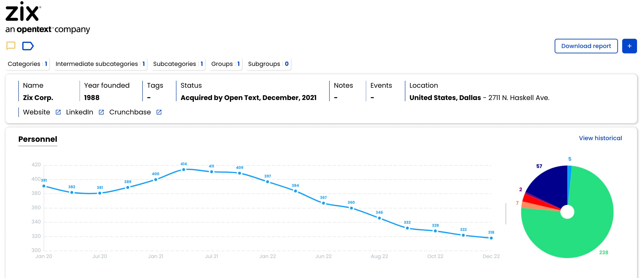This screenshot has width=644, height=278.
Task: Click status 'Acquired by Open Text, December, 2021'
Action: tap(248, 98)
